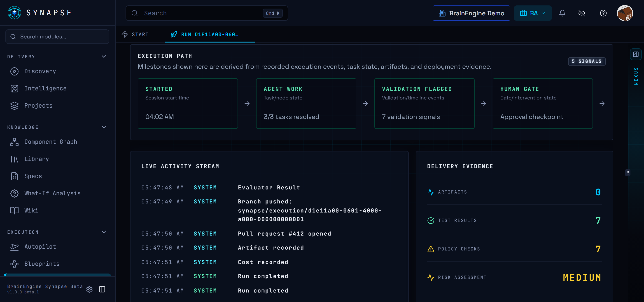The image size is (644, 302).
Task: Open the BA workspace dropdown
Action: coord(532,13)
